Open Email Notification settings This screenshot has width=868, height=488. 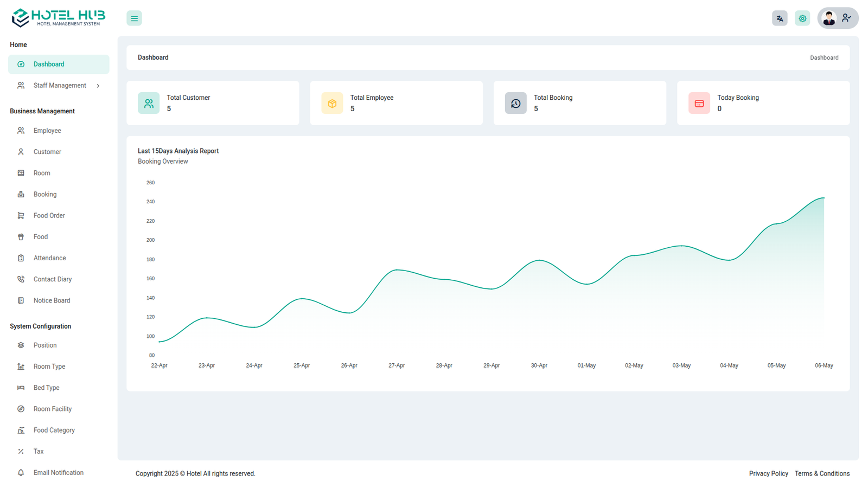[58, 473]
